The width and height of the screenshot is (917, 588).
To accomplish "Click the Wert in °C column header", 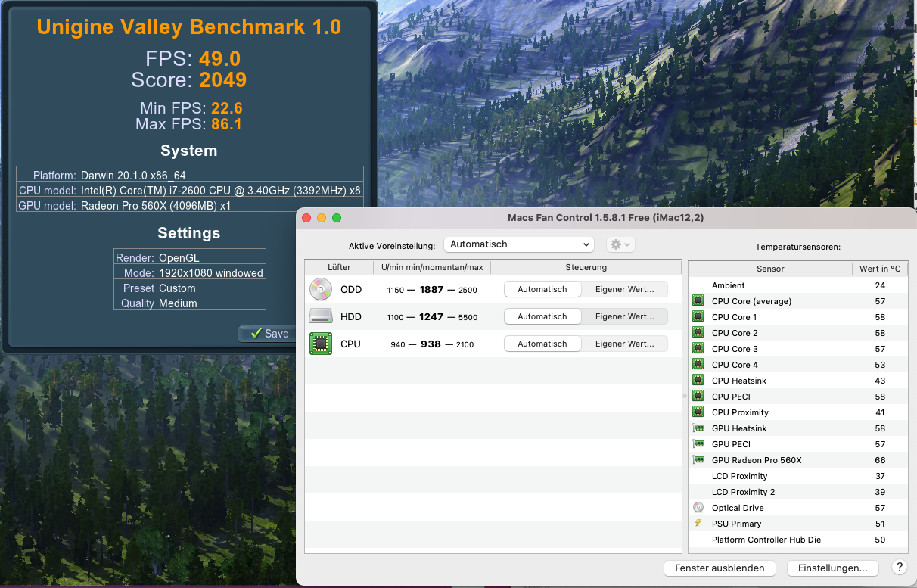I will click(880, 269).
